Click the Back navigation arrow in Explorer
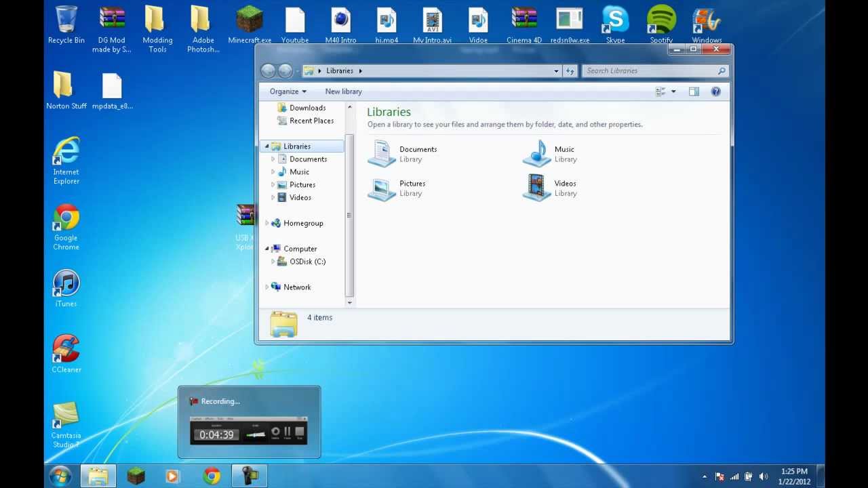The width and height of the screenshot is (868, 488). click(268, 70)
